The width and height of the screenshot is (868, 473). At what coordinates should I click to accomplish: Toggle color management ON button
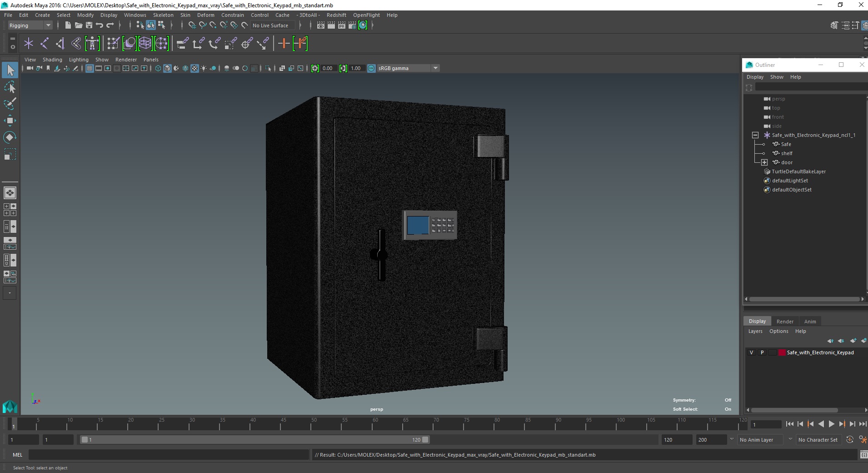[x=371, y=68]
